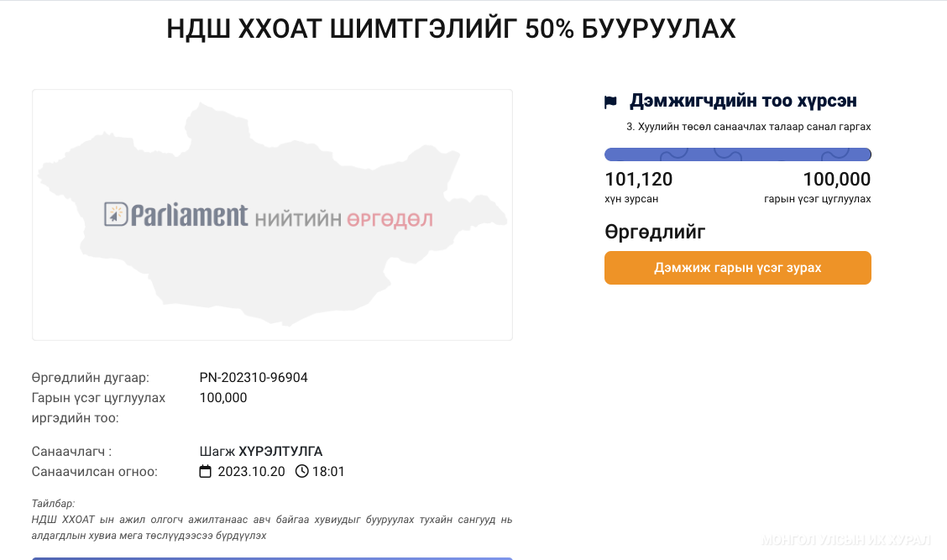The image size is (947, 560).
Task: Click the Өргөдлийг heading above the button
Action: coord(656,232)
